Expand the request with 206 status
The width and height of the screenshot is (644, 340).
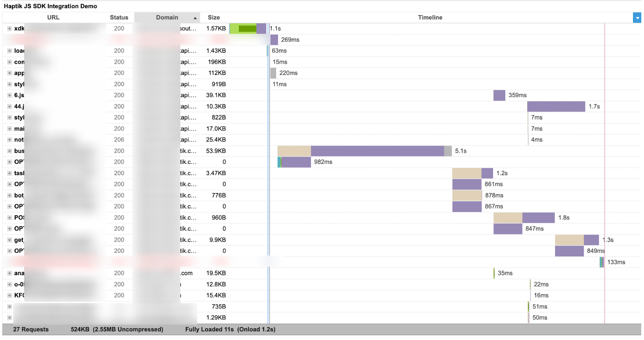(x=9, y=140)
